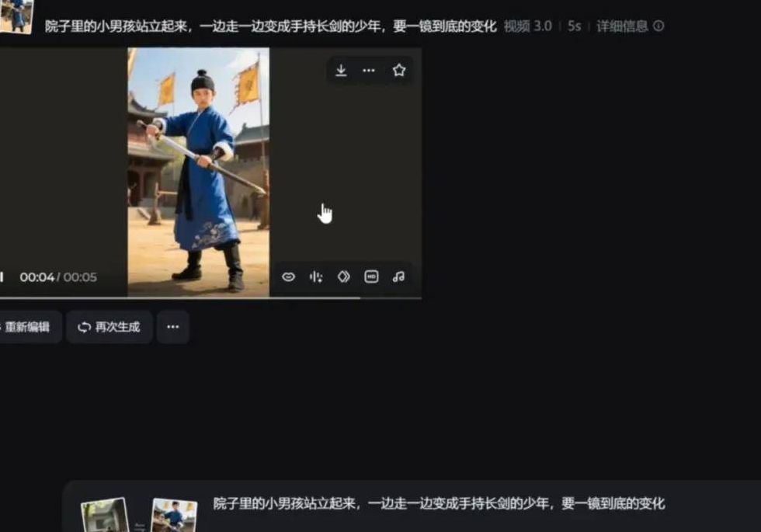Click the reference thumbnail beside the top prompt
This screenshot has height=532, width=761.
[x=16, y=16]
